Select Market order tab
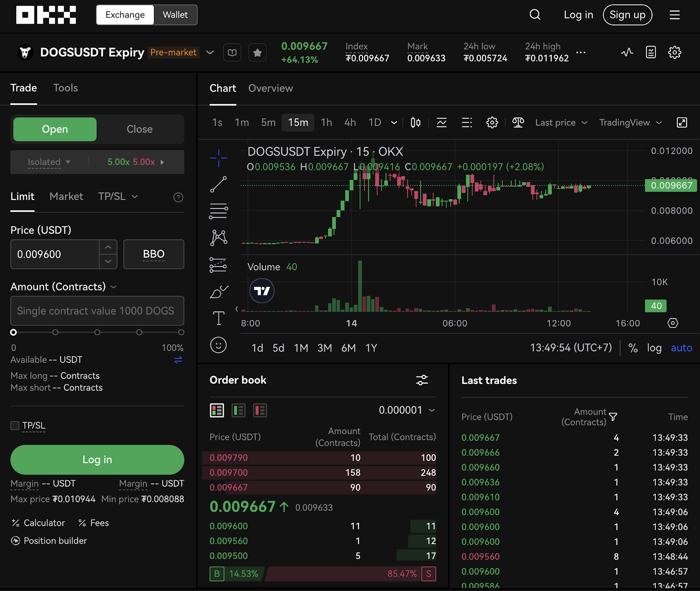Screen dimensions: 700x591 pos(66,197)
